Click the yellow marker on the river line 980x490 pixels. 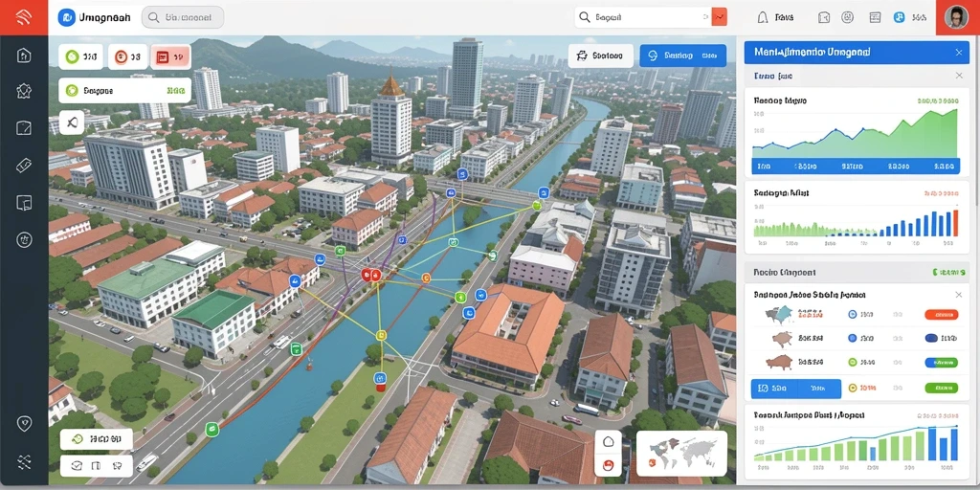[381, 336]
